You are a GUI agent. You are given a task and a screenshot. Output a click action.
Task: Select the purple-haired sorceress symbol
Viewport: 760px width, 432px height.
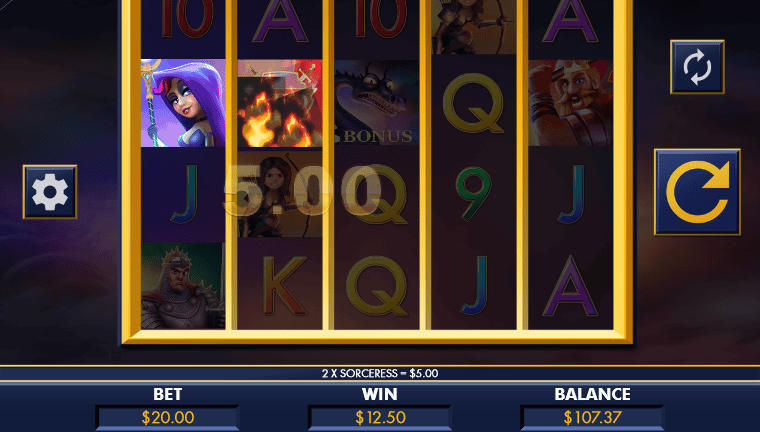[183, 103]
